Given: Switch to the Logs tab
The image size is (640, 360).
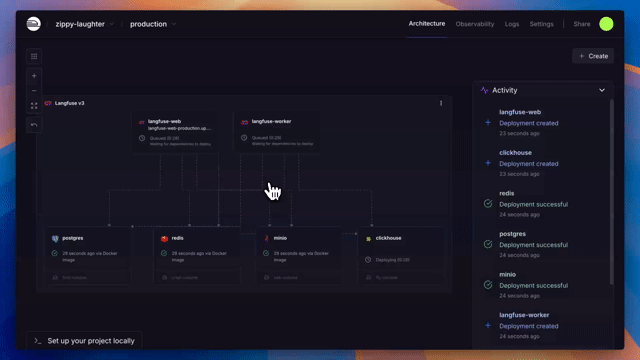Looking at the screenshot, I should pos(511,24).
